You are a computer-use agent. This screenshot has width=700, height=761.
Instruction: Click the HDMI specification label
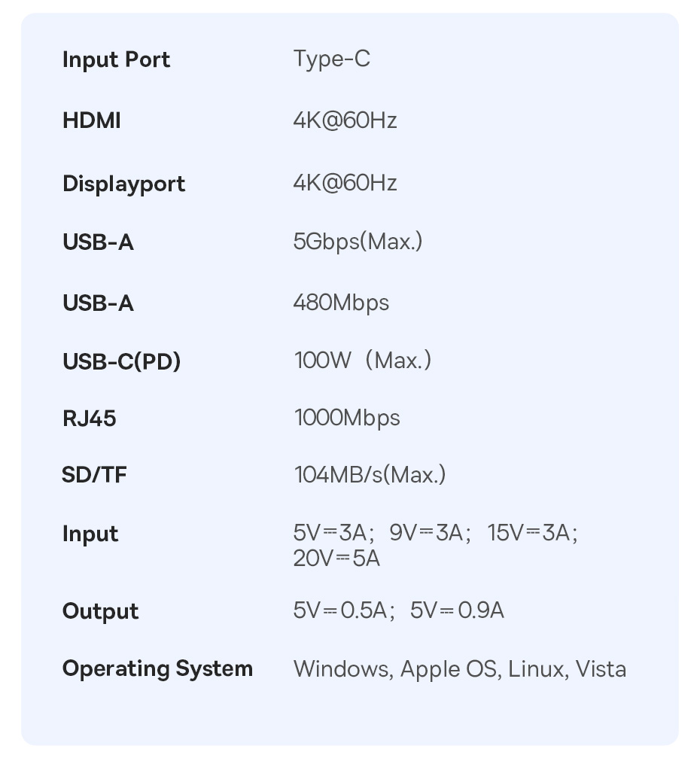point(91,120)
